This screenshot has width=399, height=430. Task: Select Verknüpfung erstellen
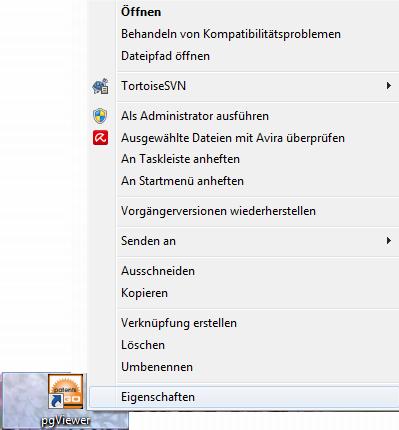pos(179,323)
